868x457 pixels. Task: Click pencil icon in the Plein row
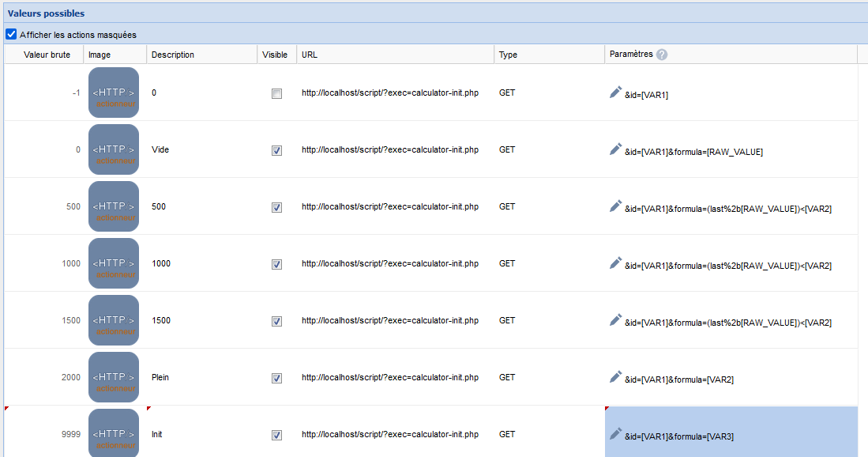(616, 377)
